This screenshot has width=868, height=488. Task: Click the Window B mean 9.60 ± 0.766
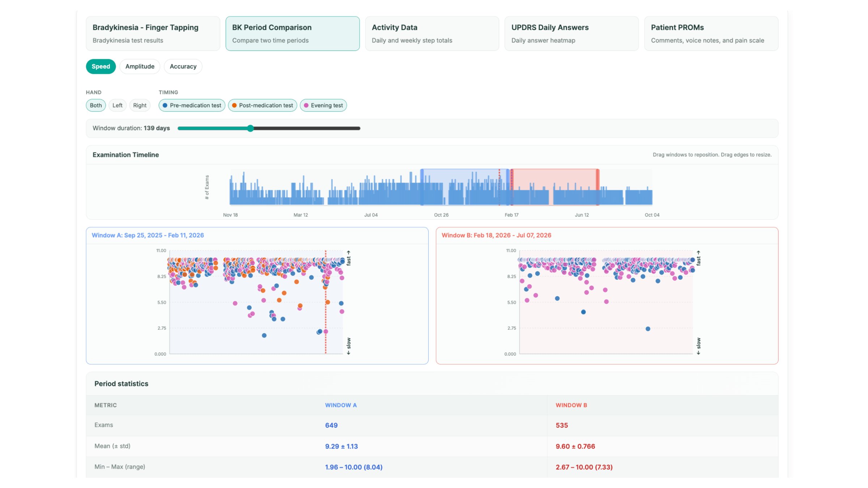(x=575, y=446)
